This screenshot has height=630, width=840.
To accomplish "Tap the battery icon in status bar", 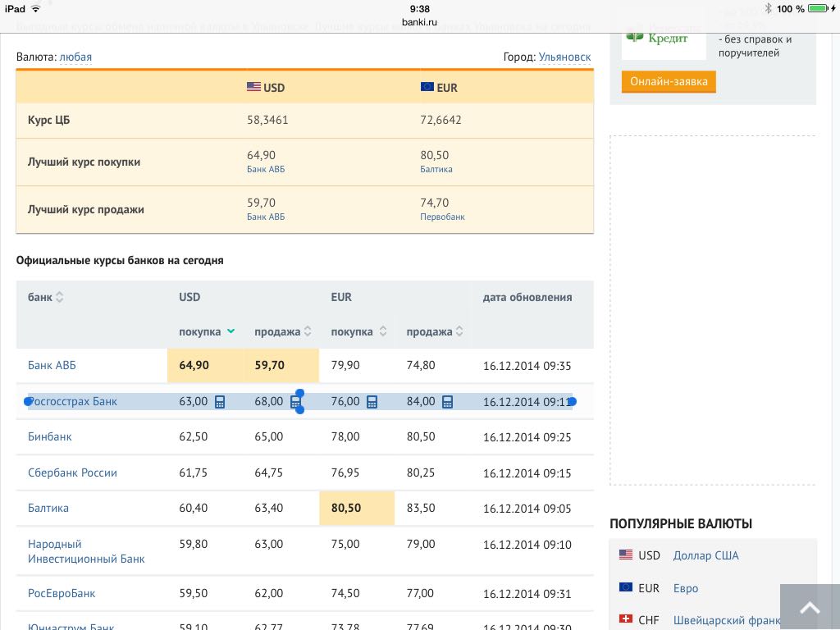I will pyautogui.click(x=818, y=8).
